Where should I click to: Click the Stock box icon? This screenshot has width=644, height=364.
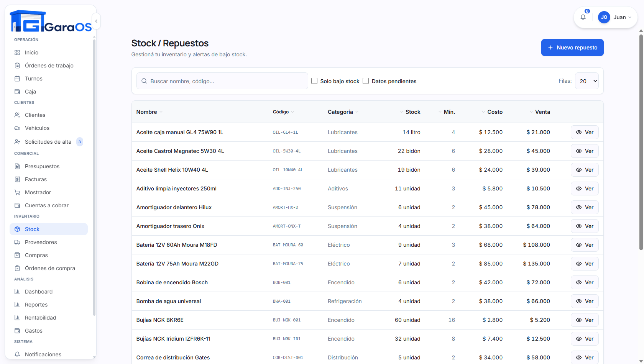(x=17, y=229)
